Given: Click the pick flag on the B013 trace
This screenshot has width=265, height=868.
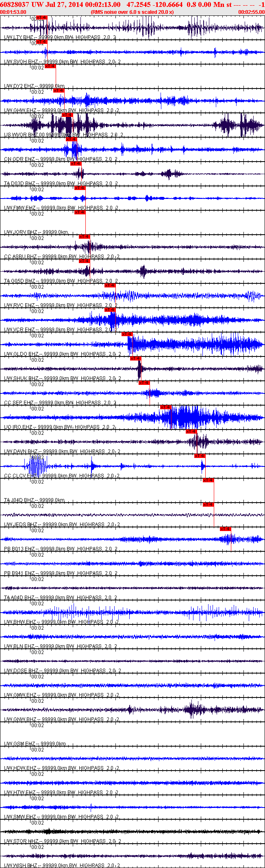Looking at the screenshot, I should (226, 529).
